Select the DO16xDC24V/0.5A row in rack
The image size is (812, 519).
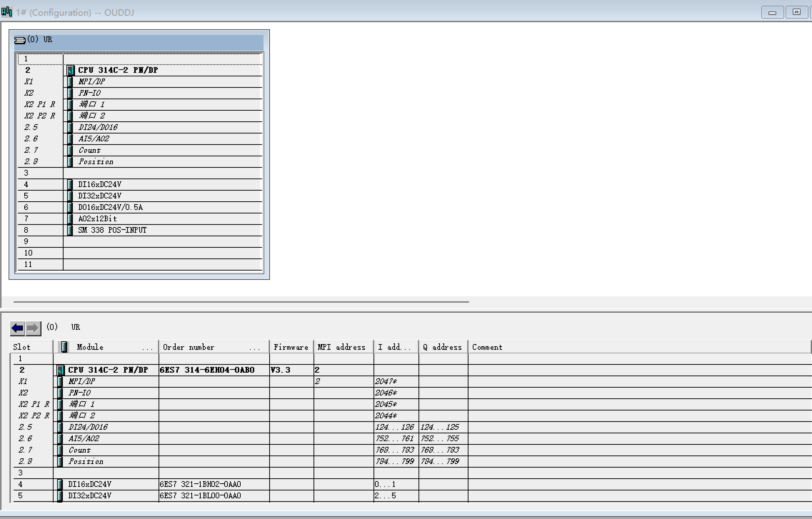pyautogui.click(x=111, y=207)
